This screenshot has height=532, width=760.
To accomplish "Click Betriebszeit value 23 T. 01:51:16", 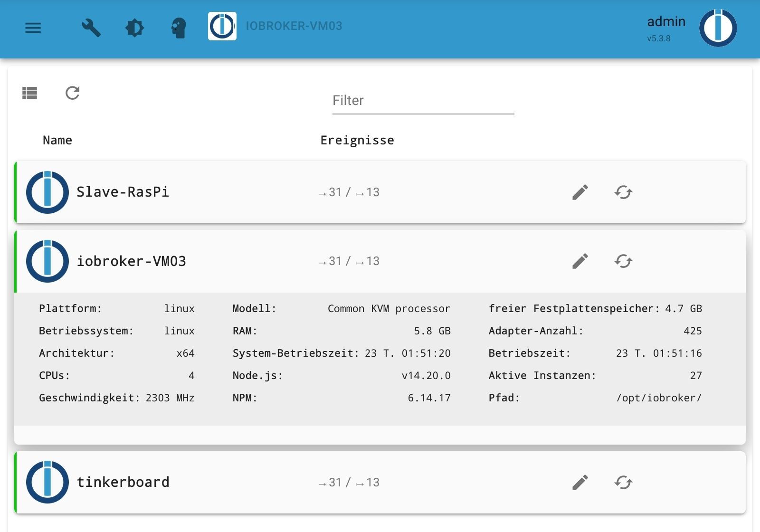I will tap(659, 353).
